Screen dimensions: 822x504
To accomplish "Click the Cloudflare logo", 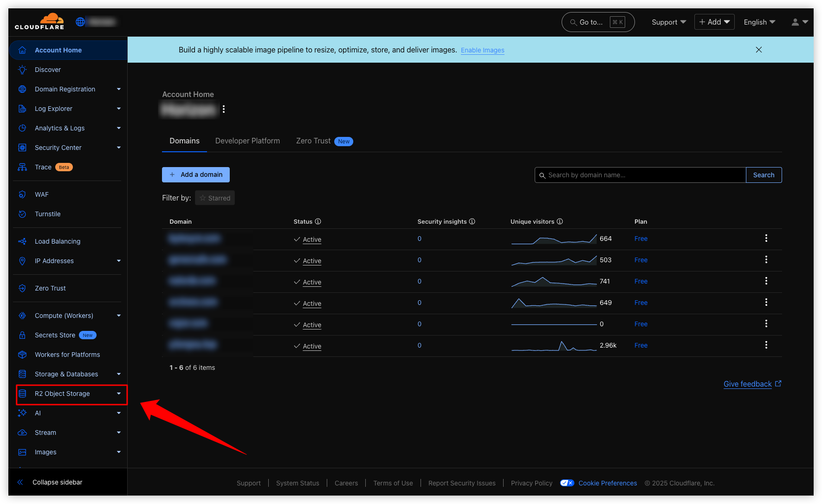I will point(39,22).
